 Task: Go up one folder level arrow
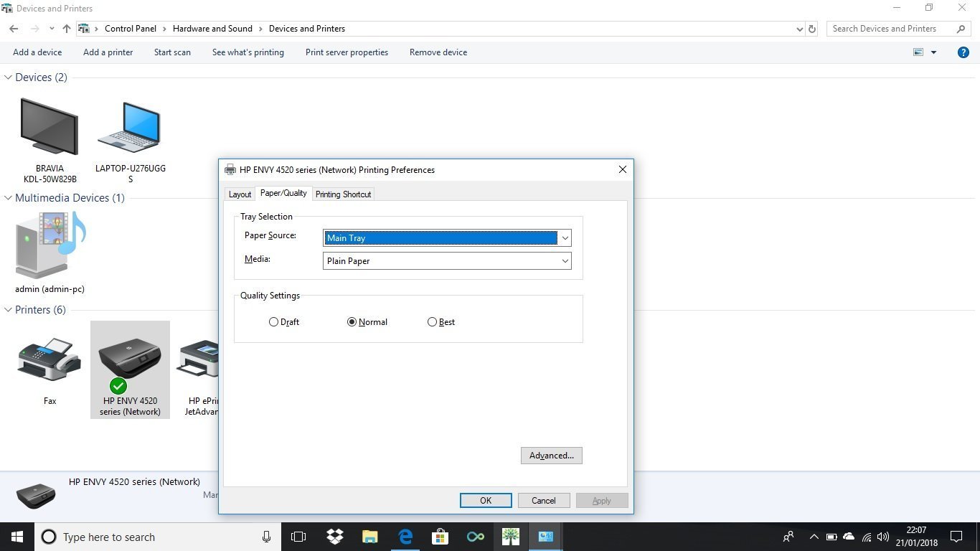pos(67,29)
